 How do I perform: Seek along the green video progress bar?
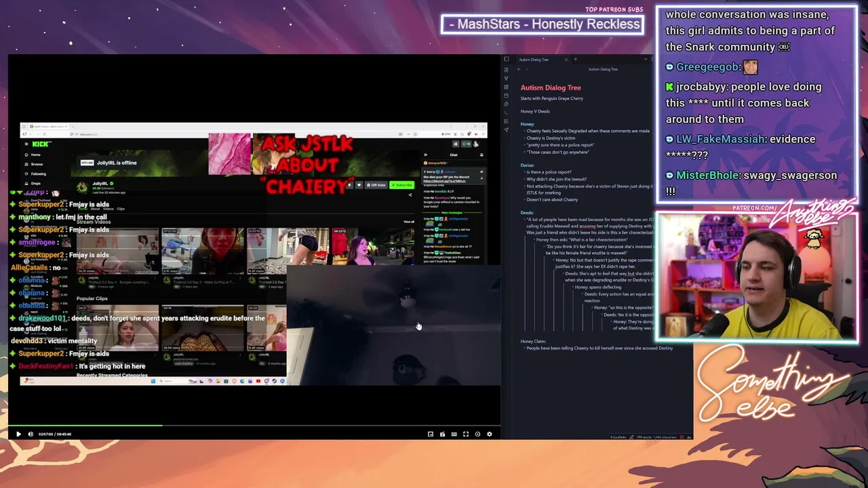point(254,426)
